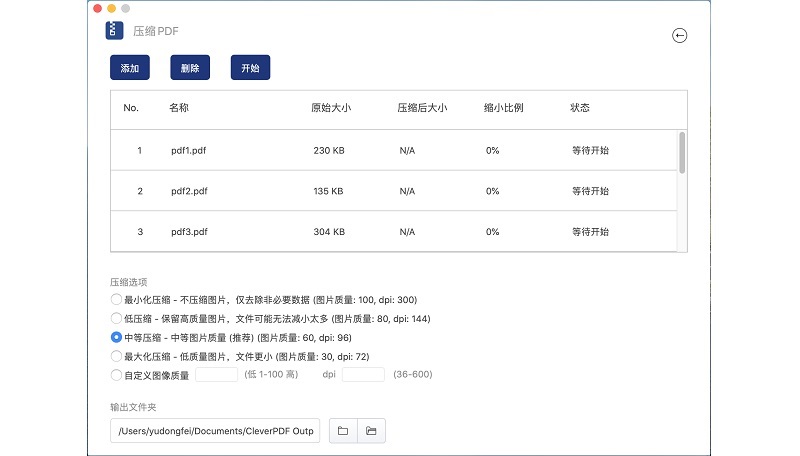This screenshot has width=800, height=456.
Task: Click the 状态 column header
Action: pos(580,108)
